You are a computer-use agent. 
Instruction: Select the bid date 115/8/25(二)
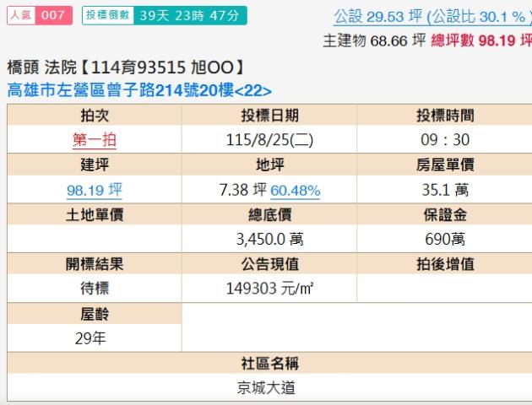pos(269,139)
